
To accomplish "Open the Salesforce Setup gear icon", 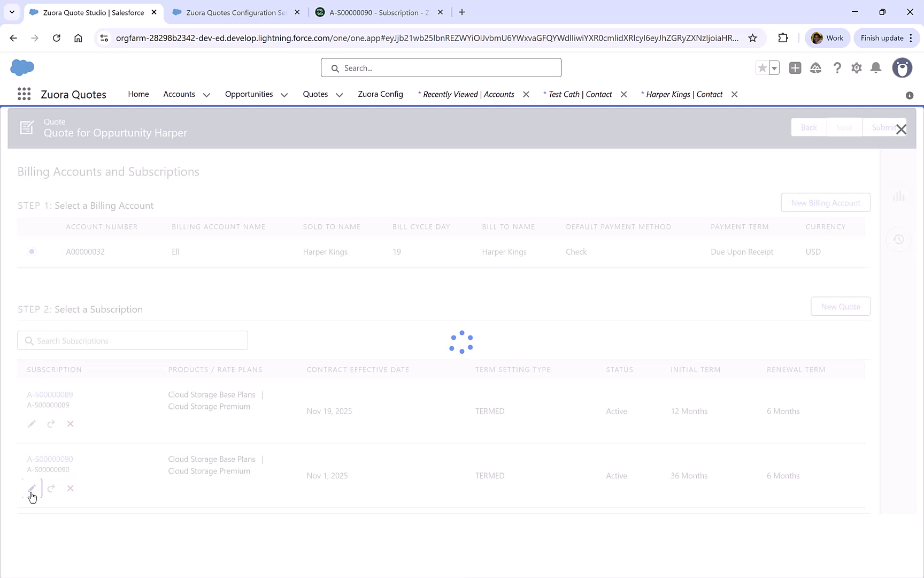I will [856, 68].
